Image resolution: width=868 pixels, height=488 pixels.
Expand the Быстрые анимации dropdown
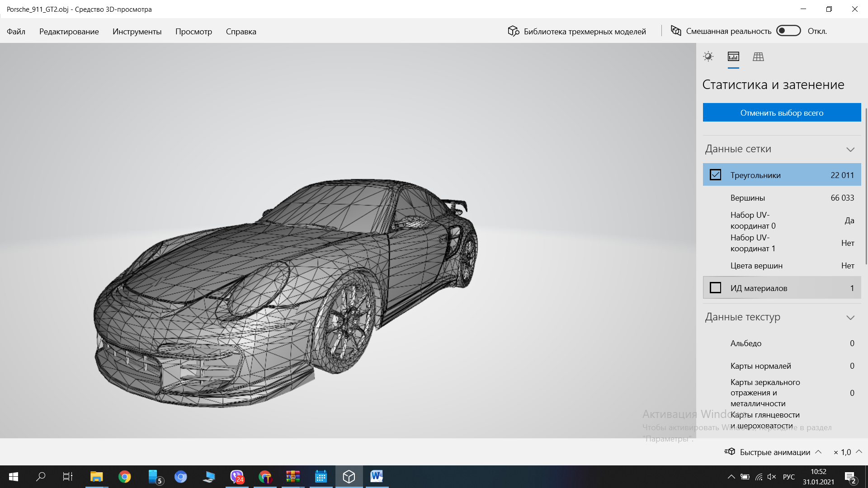pyautogui.click(x=818, y=452)
